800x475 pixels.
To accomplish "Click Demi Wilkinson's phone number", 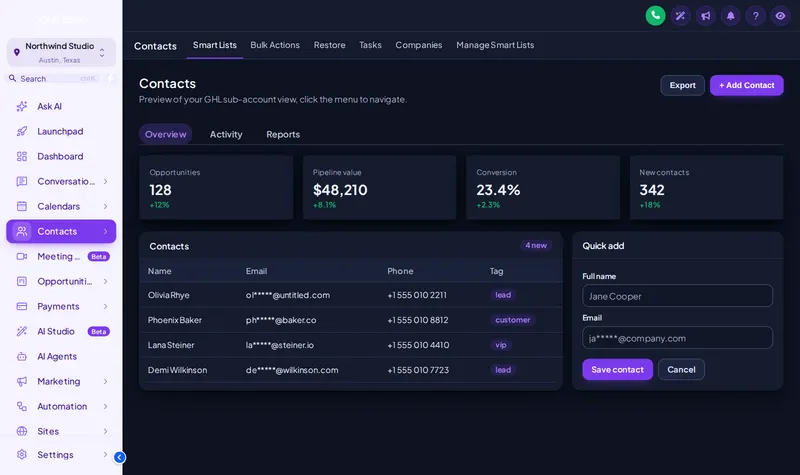I will tap(418, 370).
